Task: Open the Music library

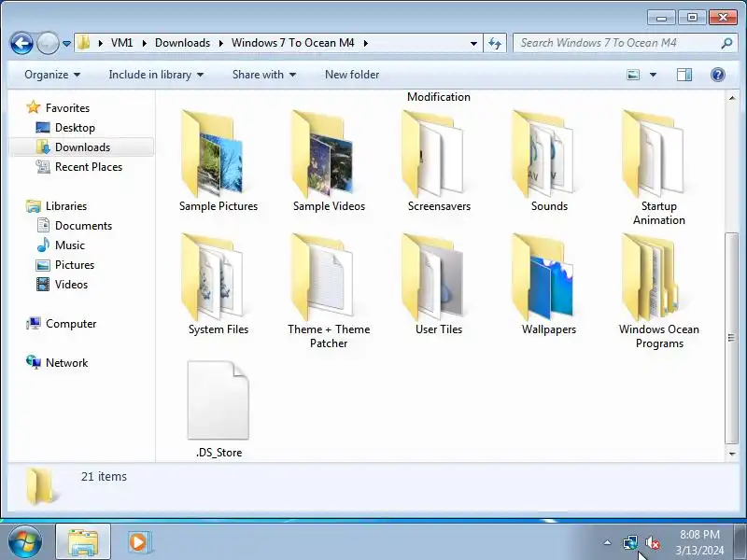Action: point(69,245)
